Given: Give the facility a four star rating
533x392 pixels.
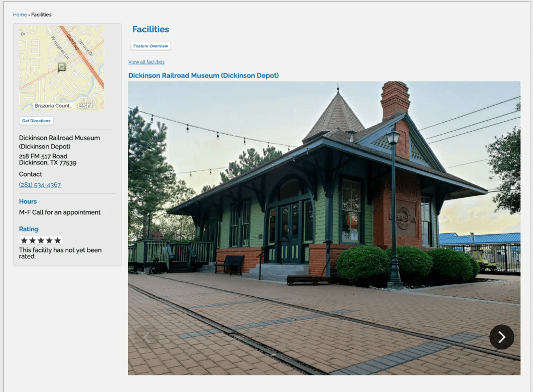Looking at the screenshot, I should 49,241.
